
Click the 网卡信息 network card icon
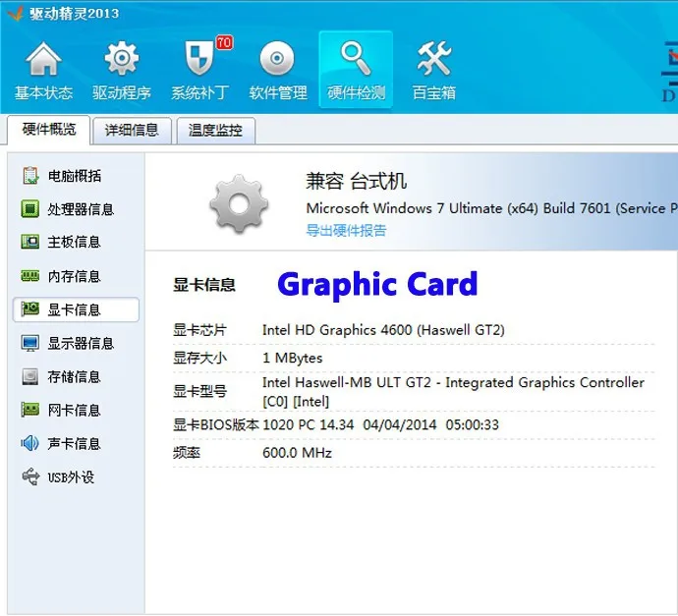coord(30,410)
